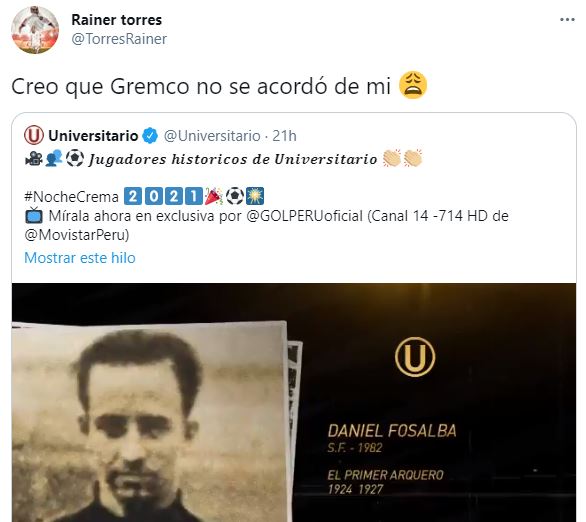This screenshot has height=522, width=586.
Task: Open the @MovistarPeru mention
Action: tap(77, 235)
